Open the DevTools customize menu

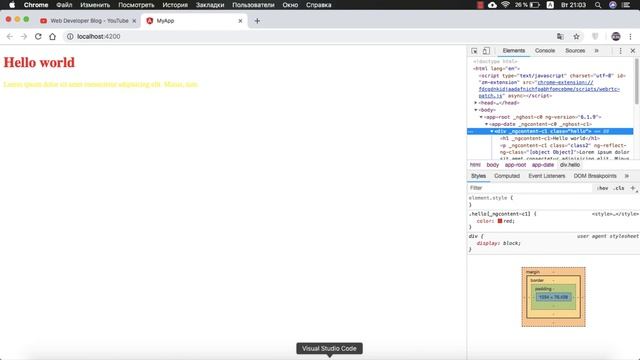[620, 51]
